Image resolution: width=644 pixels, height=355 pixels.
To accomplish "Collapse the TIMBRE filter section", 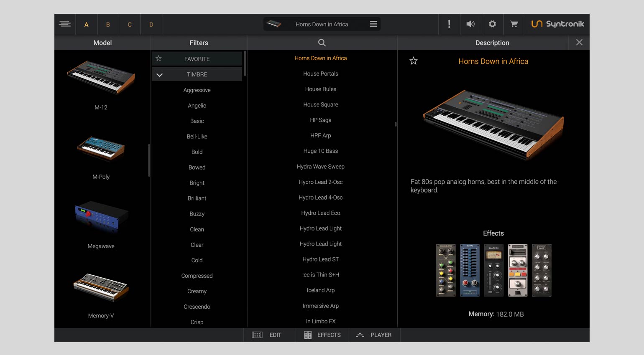I will click(159, 75).
